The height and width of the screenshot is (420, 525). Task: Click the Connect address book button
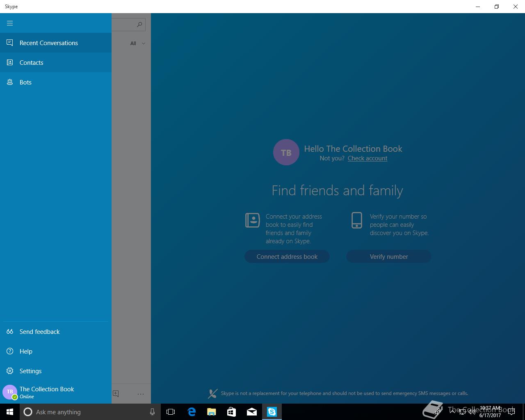point(287,256)
